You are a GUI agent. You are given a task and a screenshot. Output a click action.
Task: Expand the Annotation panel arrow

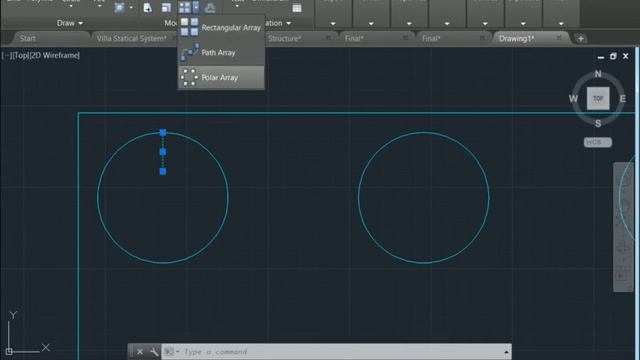tap(289, 23)
